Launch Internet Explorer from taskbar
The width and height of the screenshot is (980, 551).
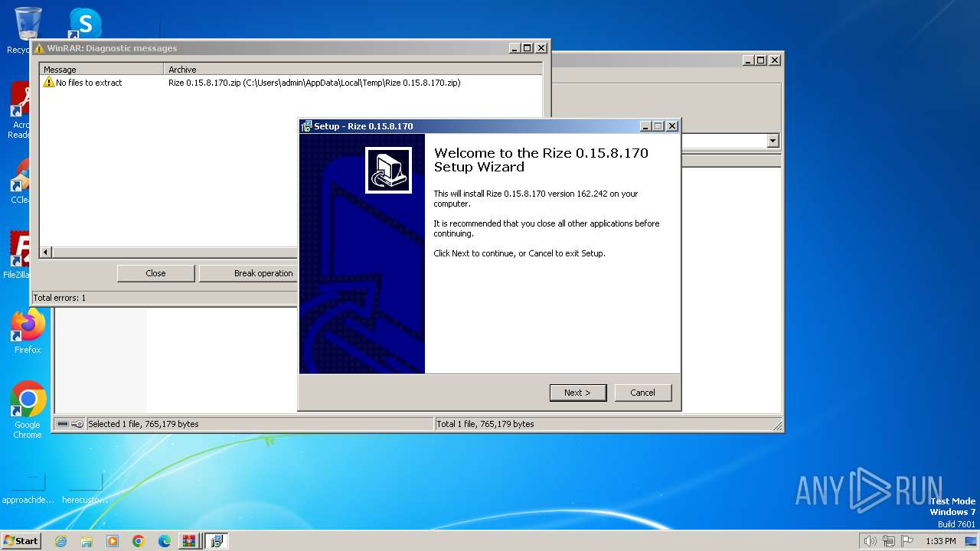click(x=60, y=541)
